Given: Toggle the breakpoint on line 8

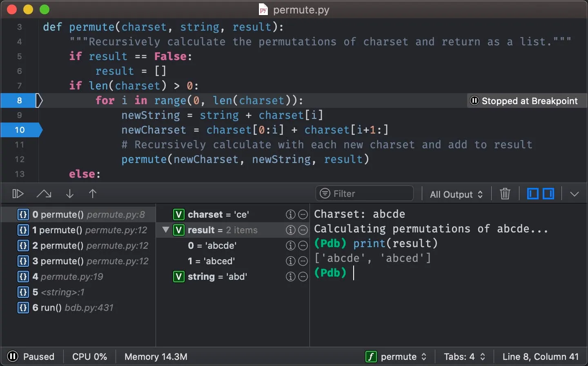Looking at the screenshot, I should coord(19,100).
